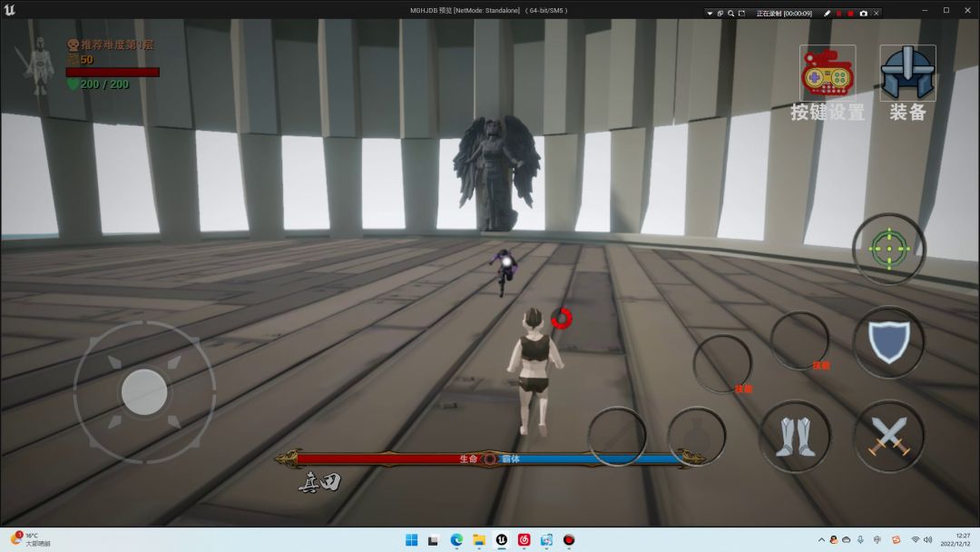The width and height of the screenshot is (980, 552).
Task: Click the camera screenshot icon in recorder
Action: (863, 14)
